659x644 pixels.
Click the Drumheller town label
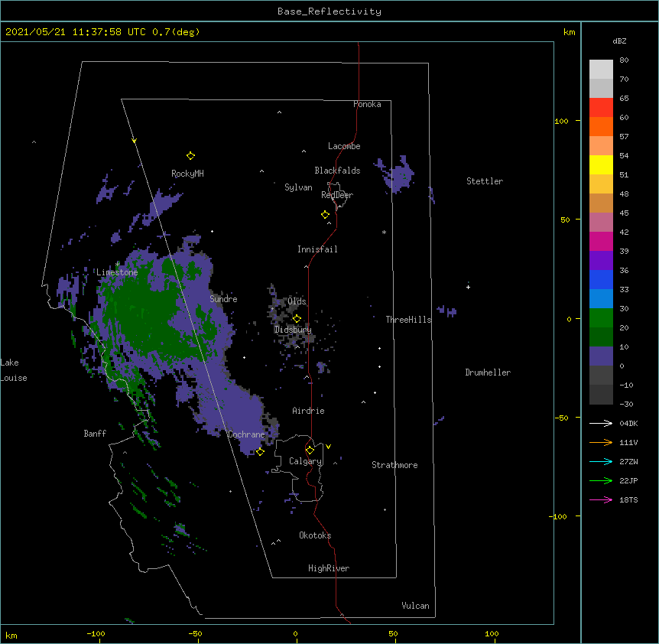tap(488, 372)
